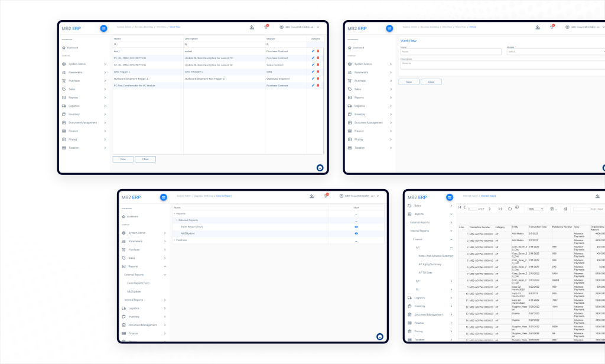Screen dimensions: 605x364
Task: Refresh the report using the toolbar refresh icon
Action: 510,209
